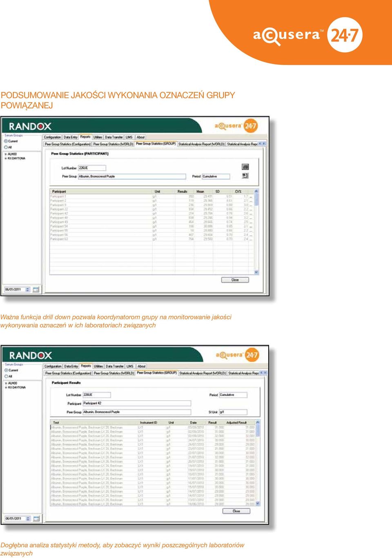392x558 pixels.
Task: Open About tab in Participant Results window
Action: (141, 366)
